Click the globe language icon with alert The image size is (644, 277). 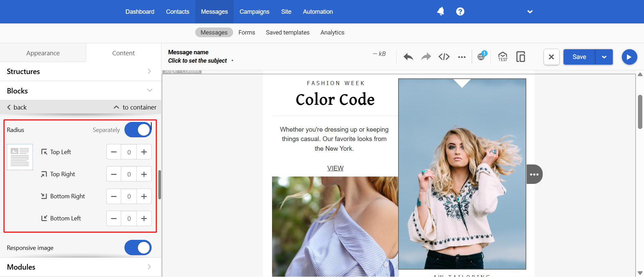coord(482,56)
